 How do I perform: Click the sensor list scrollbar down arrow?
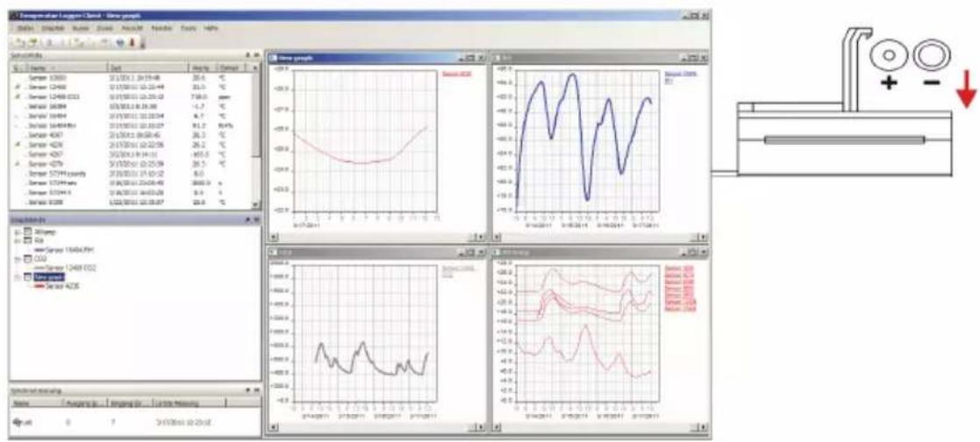point(254,203)
